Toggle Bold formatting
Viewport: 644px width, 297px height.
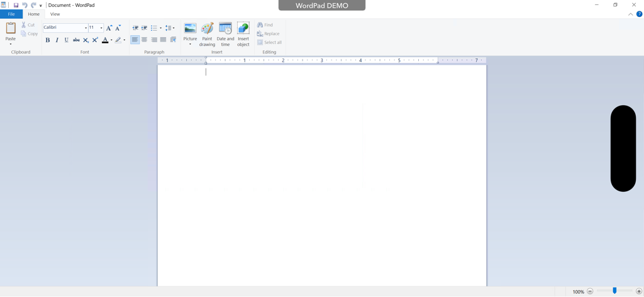coord(48,40)
